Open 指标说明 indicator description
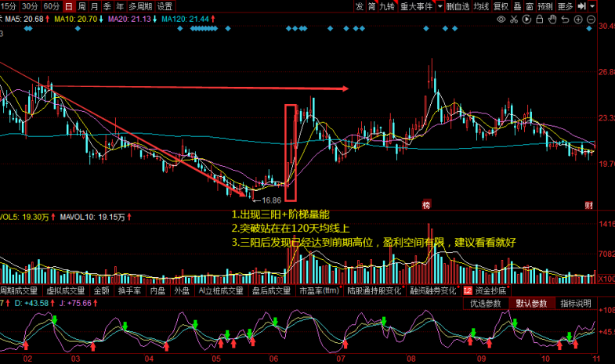This screenshot has height=364, width=615. click(576, 304)
